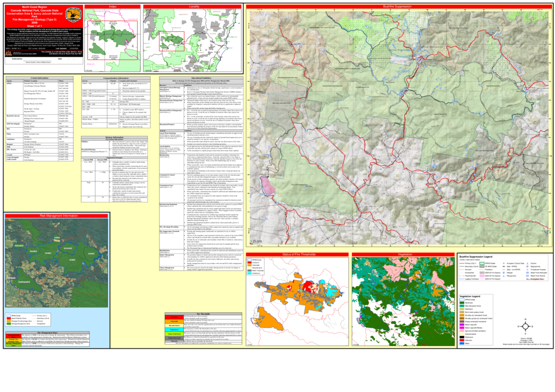
Task: Click the Fire Thresholds table heading
Action: (203, 314)
